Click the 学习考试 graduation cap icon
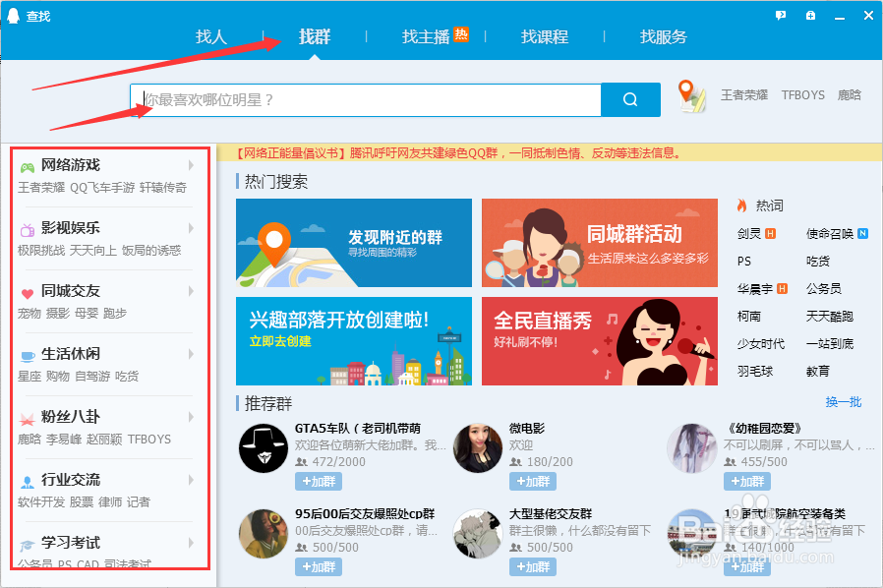 pyautogui.click(x=27, y=545)
